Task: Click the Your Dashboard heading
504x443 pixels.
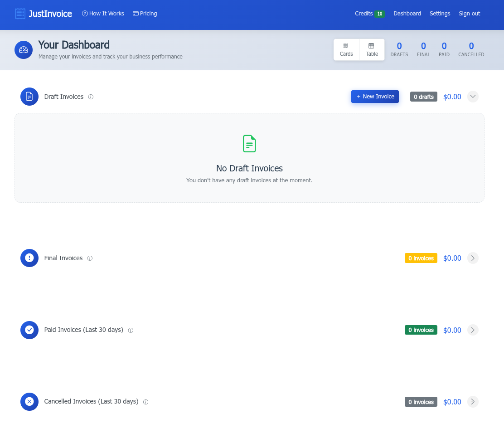Action: (74, 45)
